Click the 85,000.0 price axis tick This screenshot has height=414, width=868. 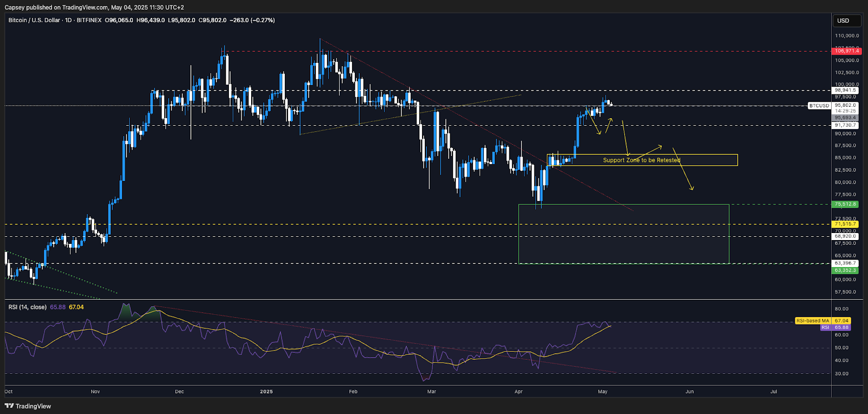pyautogui.click(x=846, y=158)
